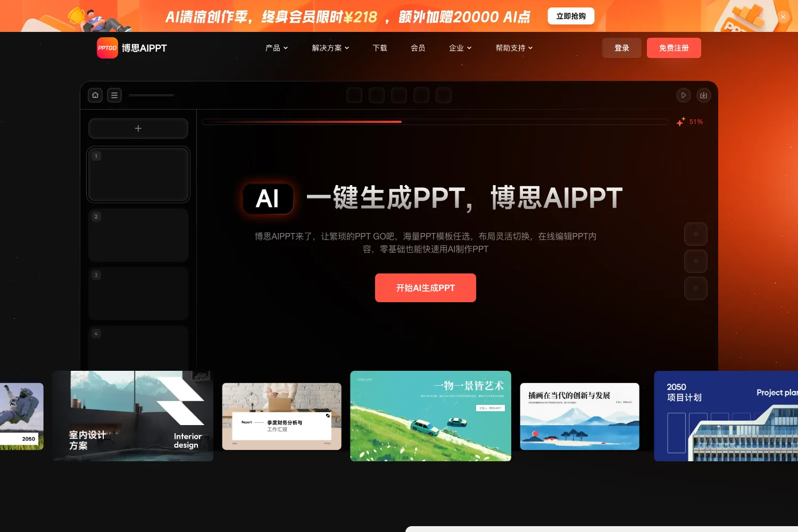
Task: Select slide thumbnail number 2
Action: tap(138, 235)
